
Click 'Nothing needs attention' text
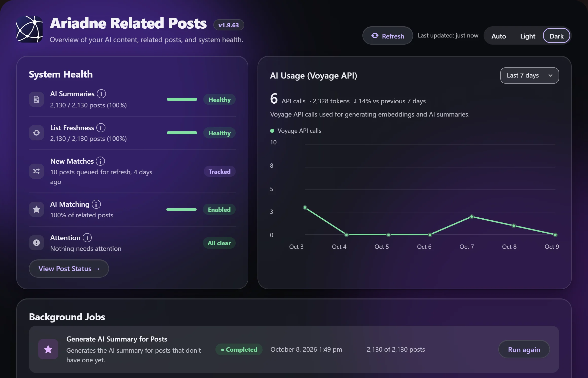pyautogui.click(x=86, y=249)
